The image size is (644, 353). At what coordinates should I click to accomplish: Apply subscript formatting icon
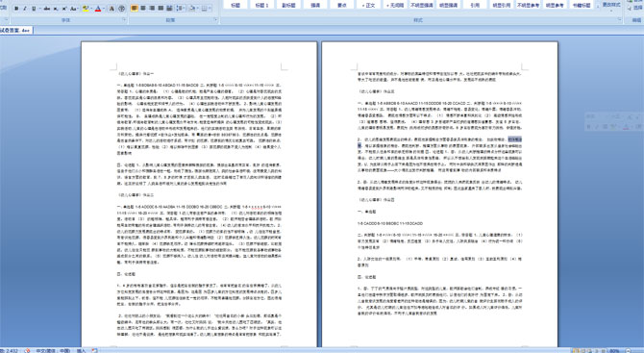click(56, 9)
